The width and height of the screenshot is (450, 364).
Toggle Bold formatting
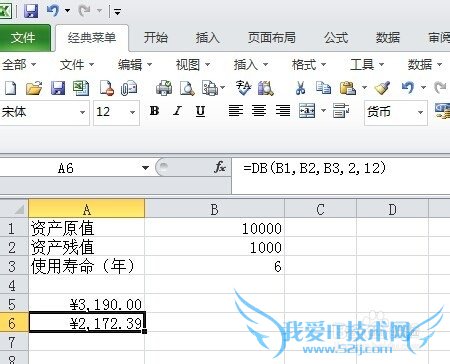pos(154,111)
